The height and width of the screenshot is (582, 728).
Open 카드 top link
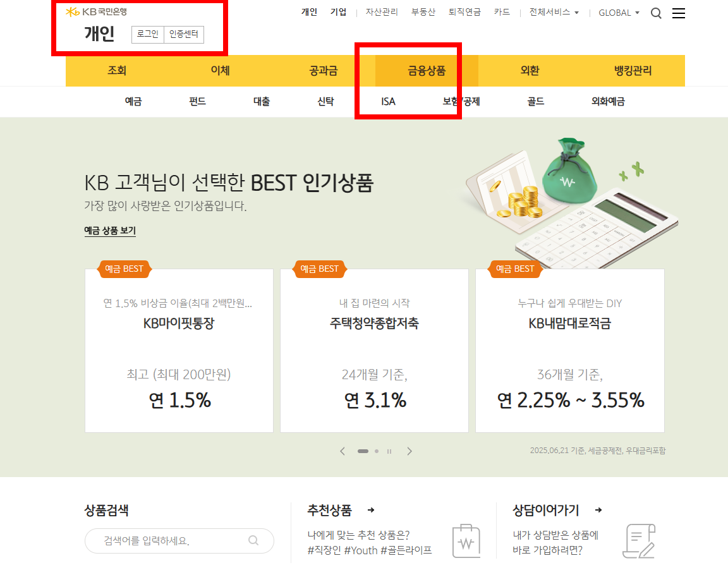tap(502, 12)
